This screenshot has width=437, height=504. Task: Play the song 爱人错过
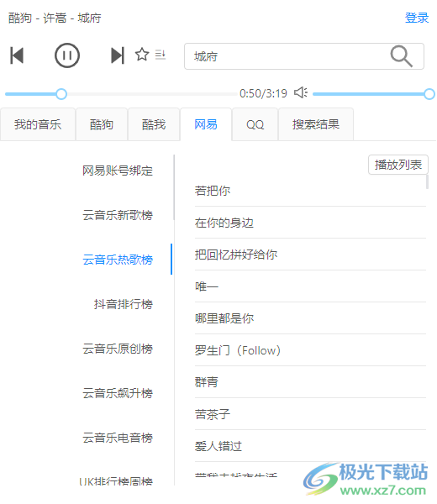tap(310, 446)
